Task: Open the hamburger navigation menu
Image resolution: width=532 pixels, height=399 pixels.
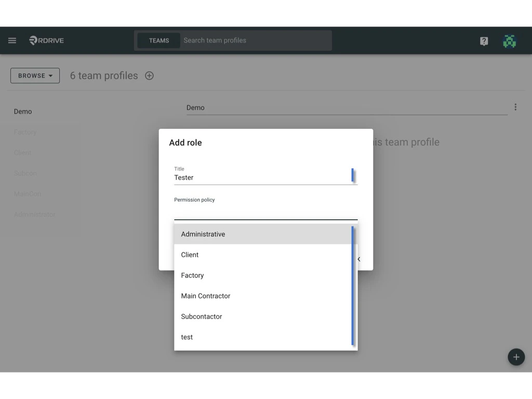Action: coord(12,40)
